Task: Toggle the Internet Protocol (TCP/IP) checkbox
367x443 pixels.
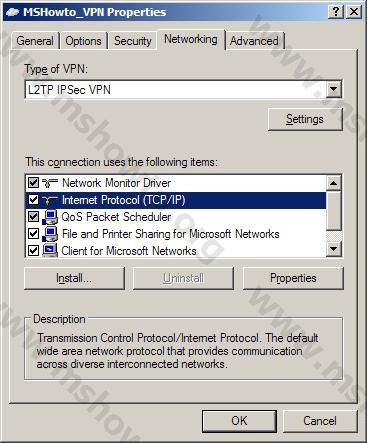Action: coord(33,200)
